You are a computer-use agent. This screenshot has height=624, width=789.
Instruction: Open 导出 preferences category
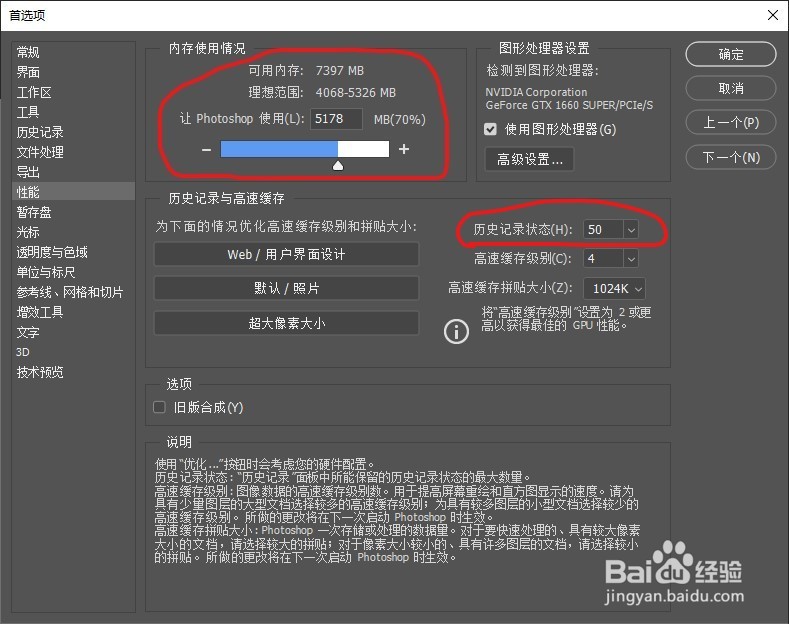pos(73,172)
